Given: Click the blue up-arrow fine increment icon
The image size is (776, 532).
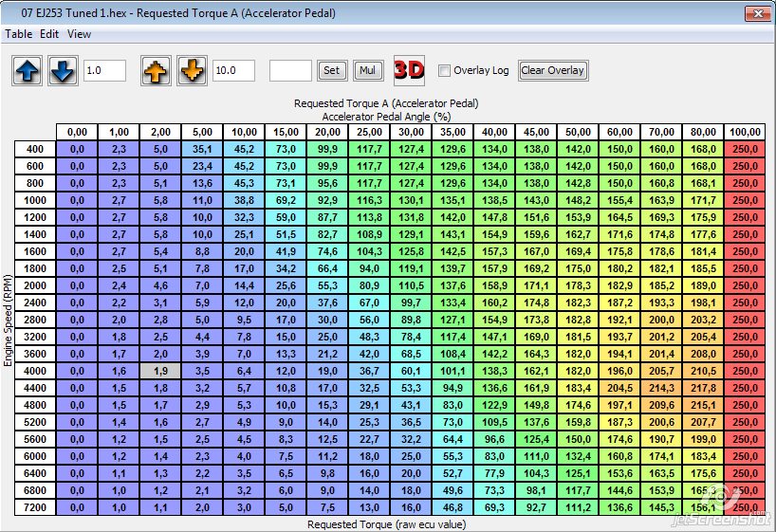Looking at the screenshot, I should click(28, 71).
